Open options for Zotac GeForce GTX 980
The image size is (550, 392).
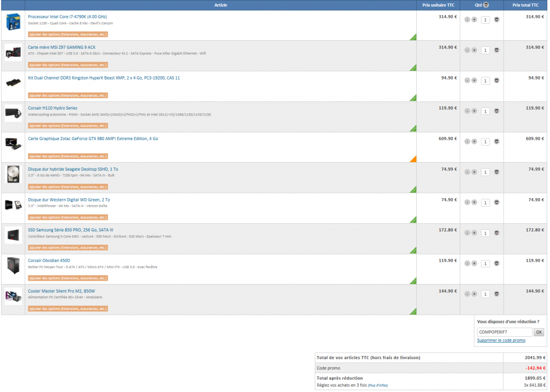(68, 156)
